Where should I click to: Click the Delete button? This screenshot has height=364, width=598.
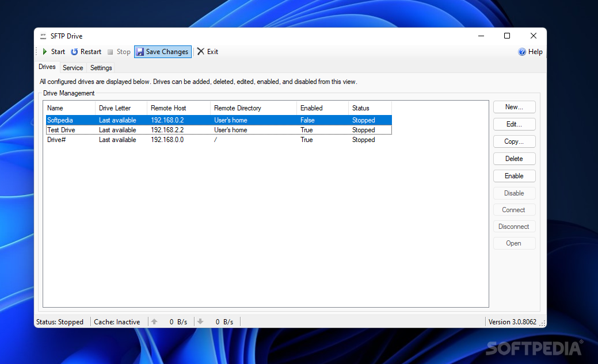pos(514,159)
